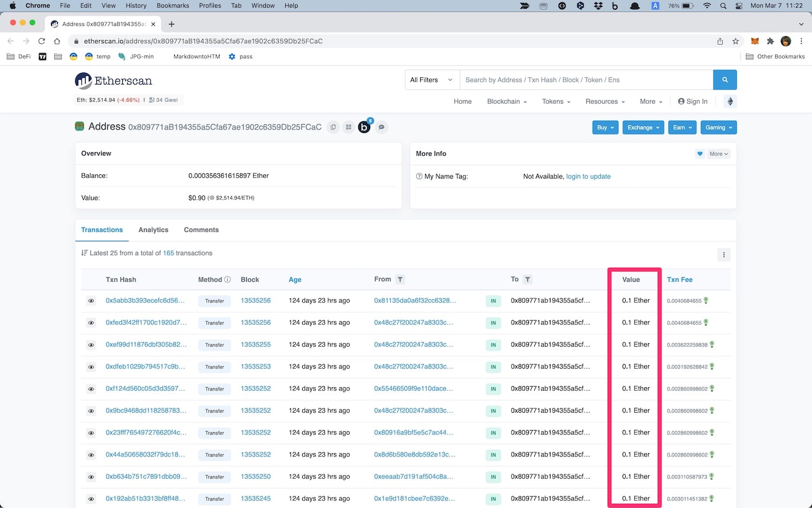Click the Ethereum network icon in navbar

point(730,101)
